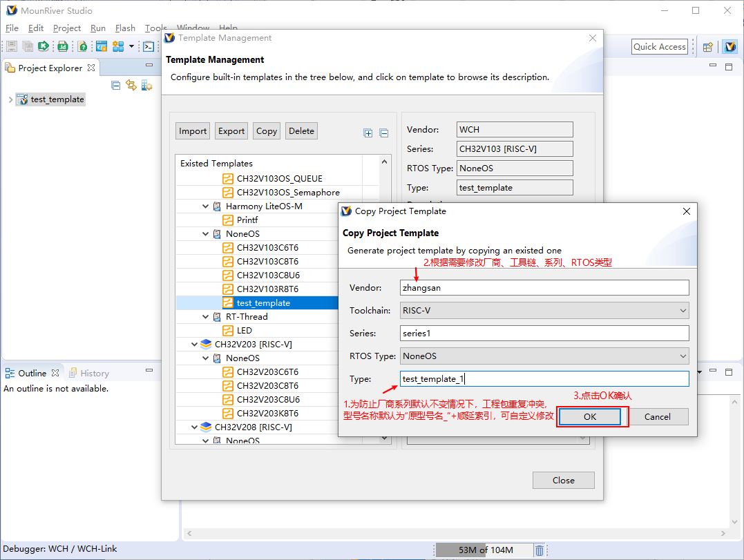Click Cancel in Copy Project Template
The height and width of the screenshot is (560, 744).
point(657,417)
